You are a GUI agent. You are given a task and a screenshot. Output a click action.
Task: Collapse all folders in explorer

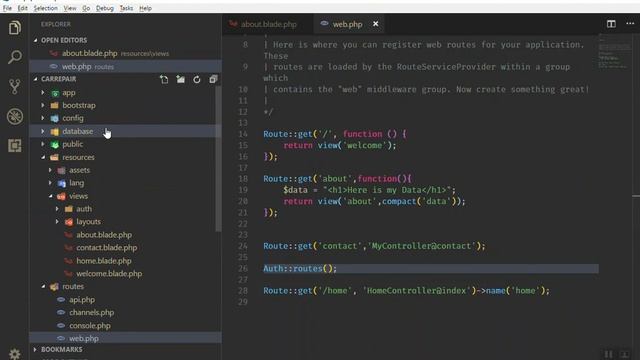click(x=213, y=79)
